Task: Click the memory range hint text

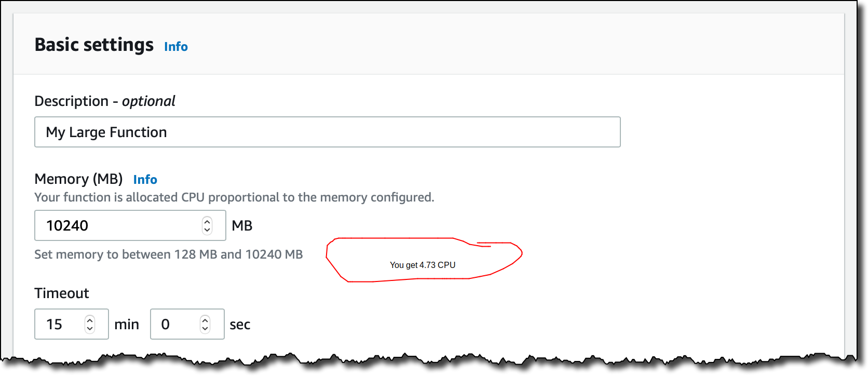Action: (x=169, y=254)
